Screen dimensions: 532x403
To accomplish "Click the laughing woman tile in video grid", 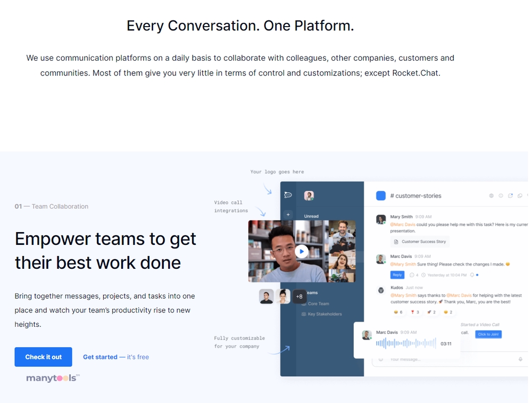I will click(342, 261).
